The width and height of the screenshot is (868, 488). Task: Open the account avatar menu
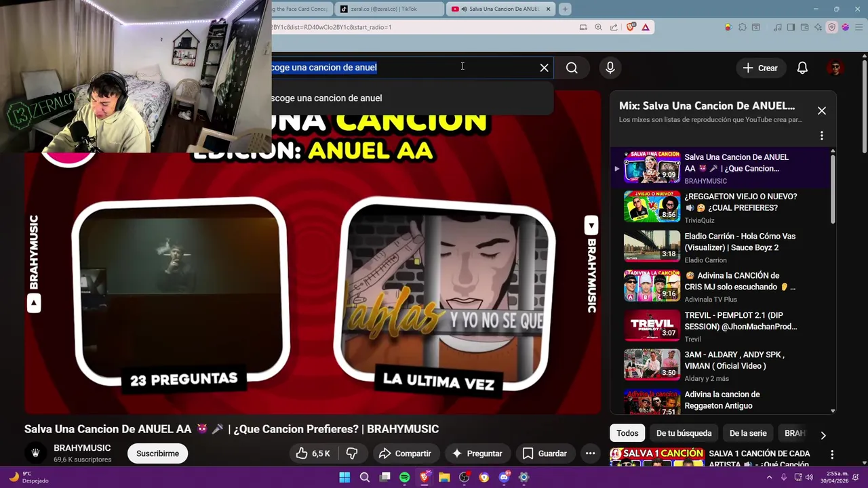point(835,68)
